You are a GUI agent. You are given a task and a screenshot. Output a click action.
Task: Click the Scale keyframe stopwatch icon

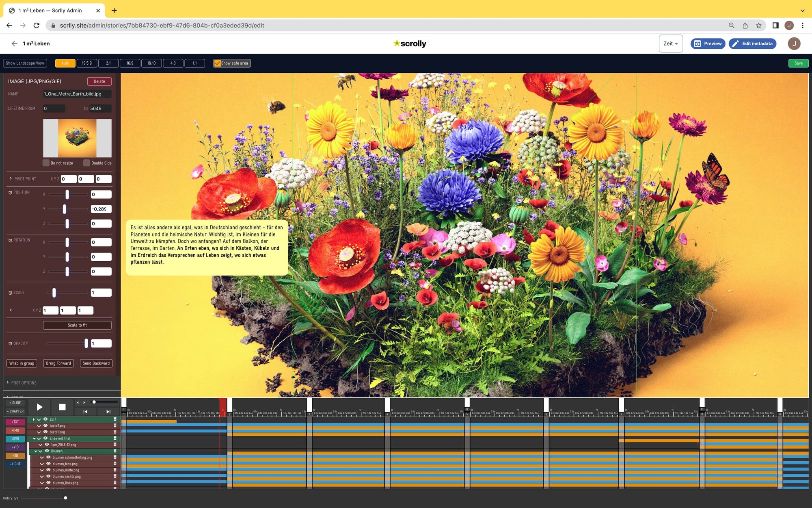tap(10, 293)
